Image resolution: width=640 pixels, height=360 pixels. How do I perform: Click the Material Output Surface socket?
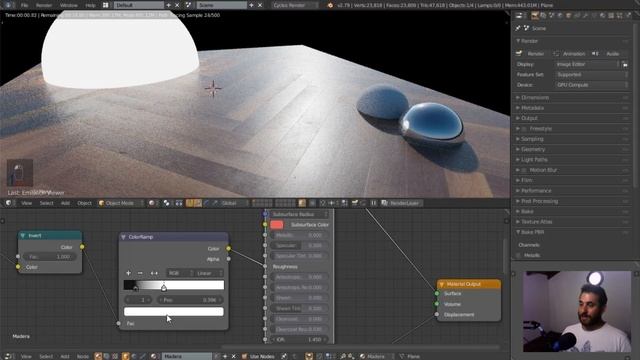[x=437, y=293]
